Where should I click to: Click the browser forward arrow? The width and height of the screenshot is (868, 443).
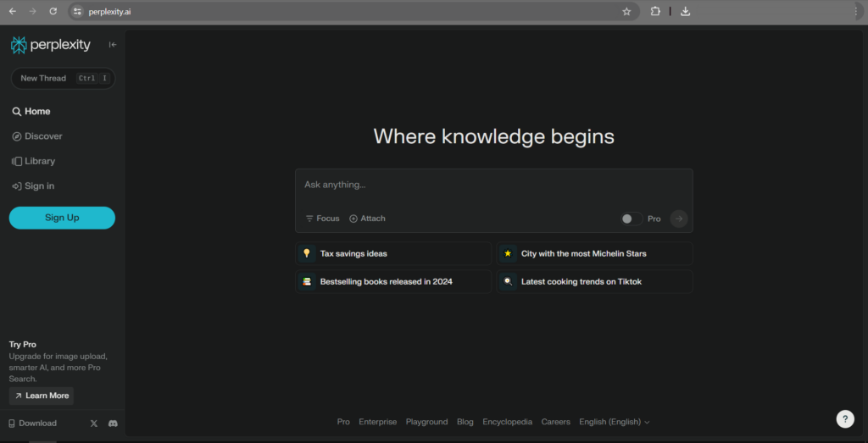pos(33,11)
